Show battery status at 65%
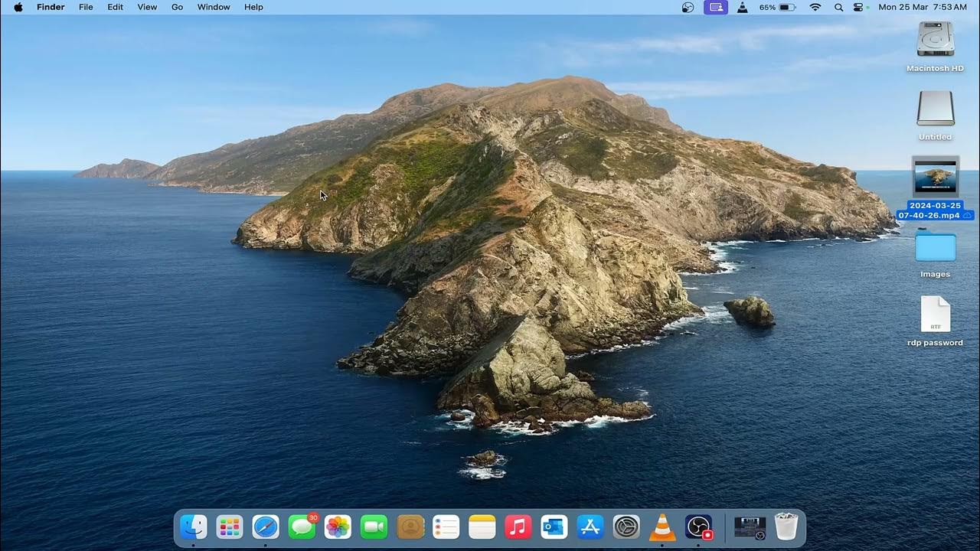This screenshot has height=551, width=980. click(x=777, y=7)
